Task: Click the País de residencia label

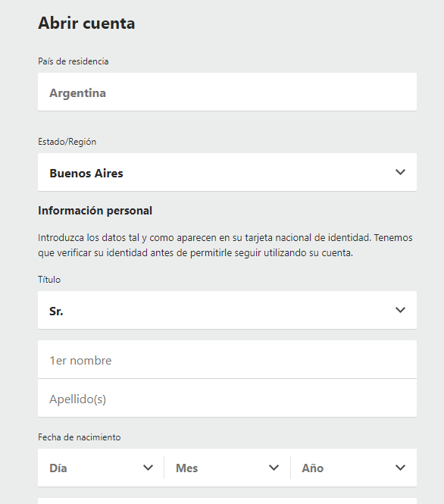Action: pyautogui.click(x=73, y=61)
